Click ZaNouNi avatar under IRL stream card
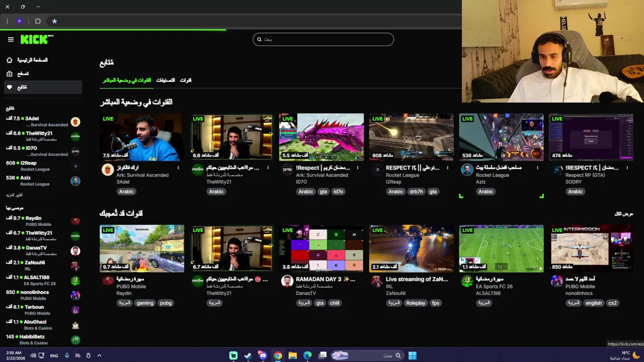 [x=377, y=281]
